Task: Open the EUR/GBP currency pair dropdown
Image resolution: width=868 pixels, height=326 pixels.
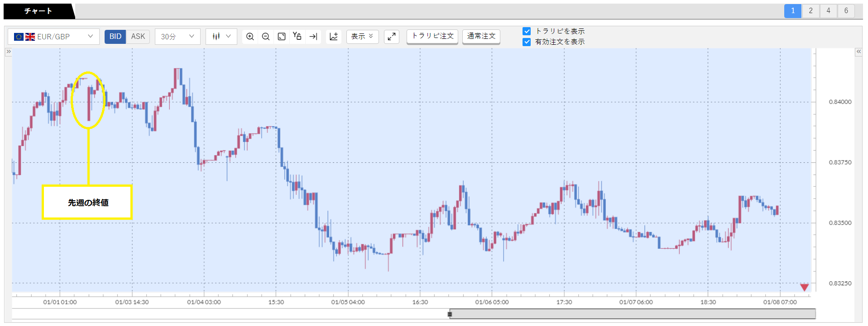Action: tap(53, 37)
